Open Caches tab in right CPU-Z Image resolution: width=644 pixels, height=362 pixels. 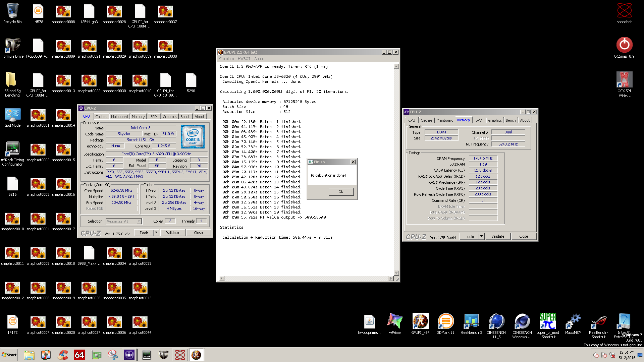coord(426,120)
